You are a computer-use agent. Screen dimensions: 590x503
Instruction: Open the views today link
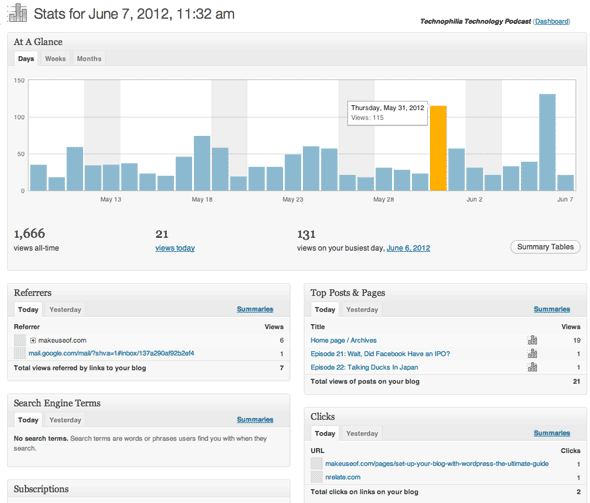pyautogui.click(x=175, y=248)
